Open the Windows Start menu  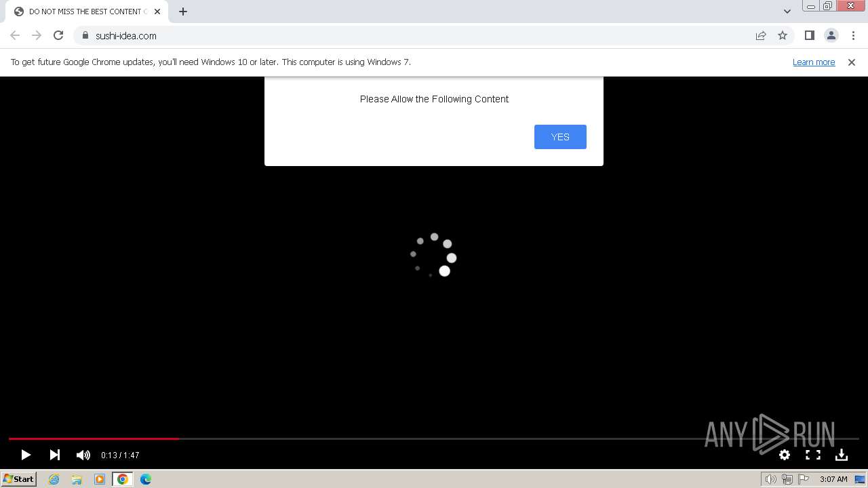18,479
